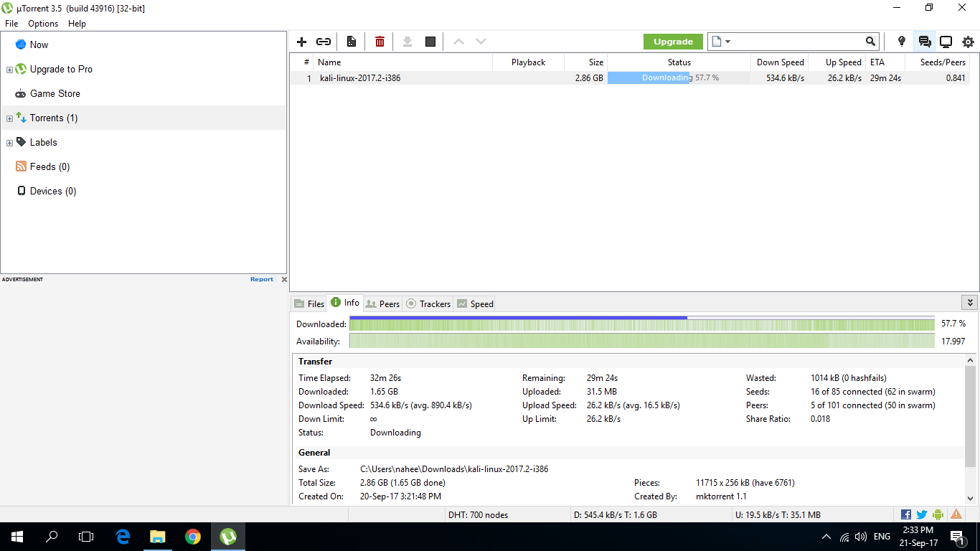Expand the Upgrade to Pro tree node

point(9,70)
